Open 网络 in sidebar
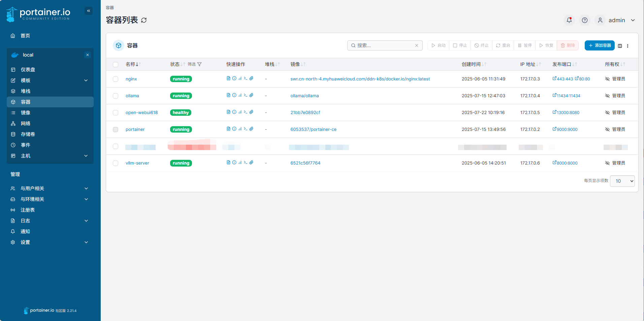Image resolution: width=644 pixels, height=321 pixels. coord(50,123)
